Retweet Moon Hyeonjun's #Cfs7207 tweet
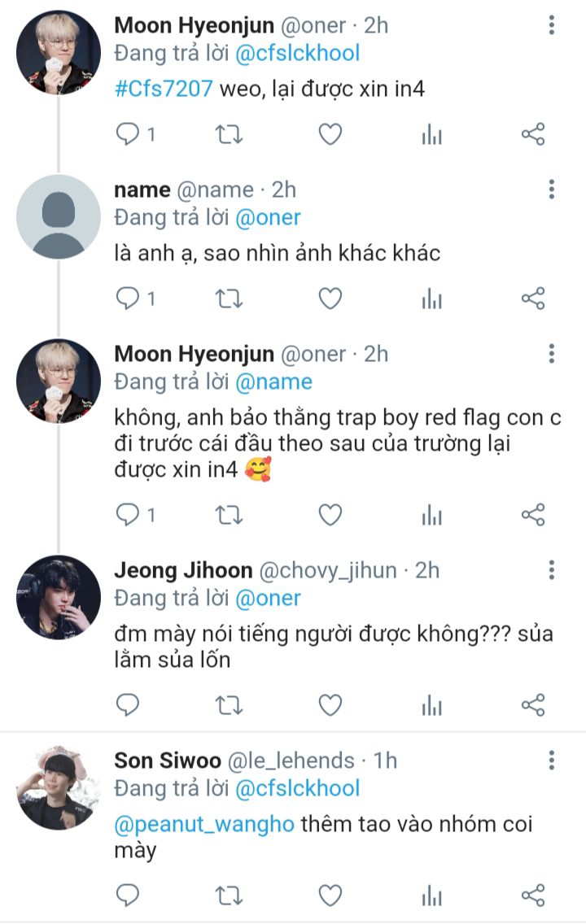This screenshot has height=924, width=586. point(229,134)
